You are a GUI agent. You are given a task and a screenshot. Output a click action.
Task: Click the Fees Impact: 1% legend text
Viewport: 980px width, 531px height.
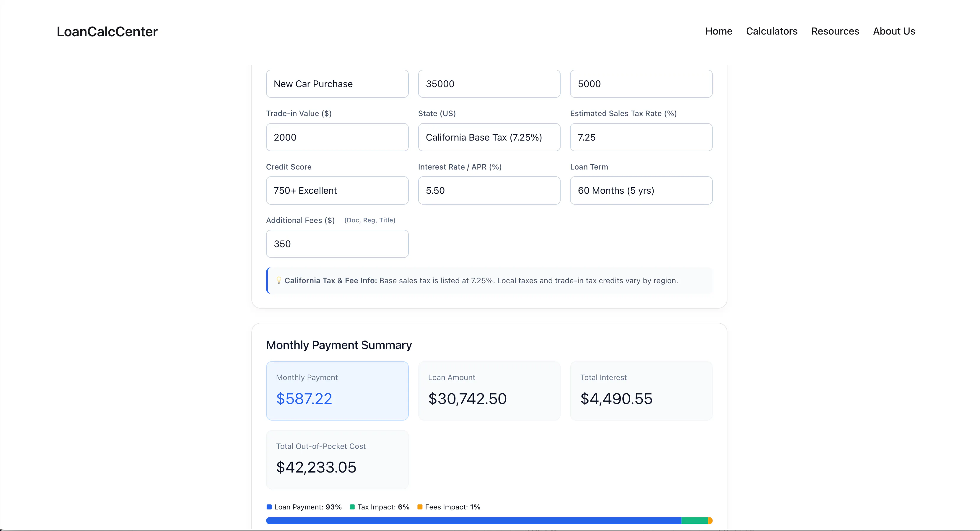(452, 507)
